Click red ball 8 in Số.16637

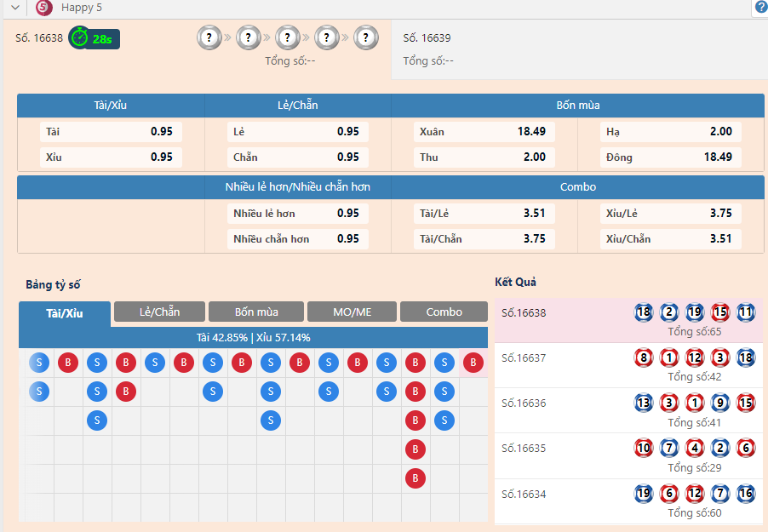644,358
